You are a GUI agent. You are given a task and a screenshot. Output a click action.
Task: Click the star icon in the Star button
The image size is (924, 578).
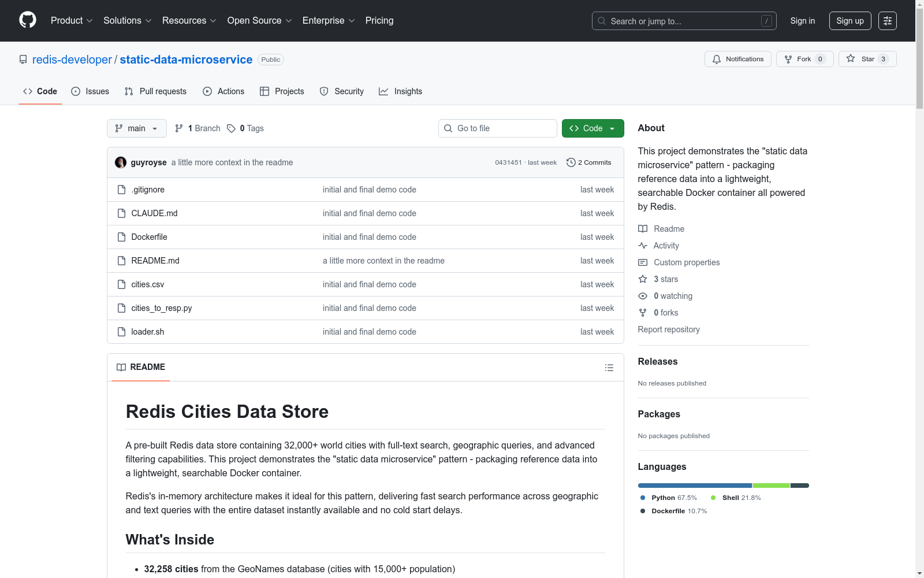tap(851, 58)
